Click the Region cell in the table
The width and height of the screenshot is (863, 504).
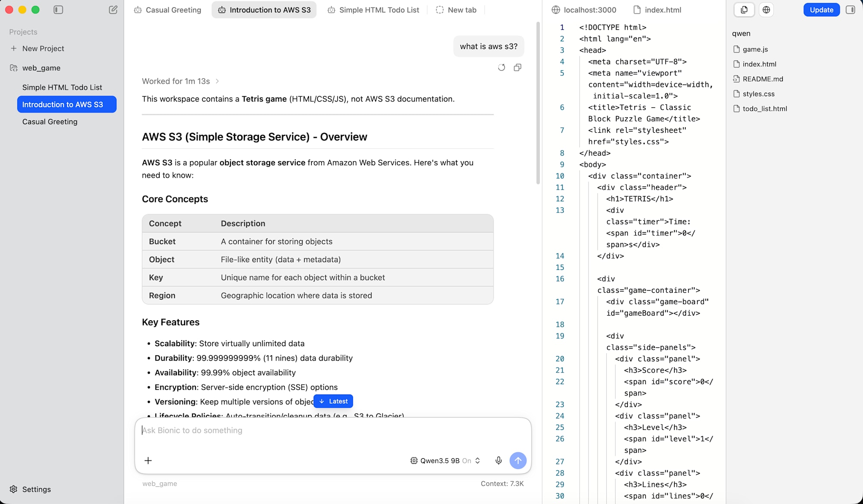[x=162, y=295]
